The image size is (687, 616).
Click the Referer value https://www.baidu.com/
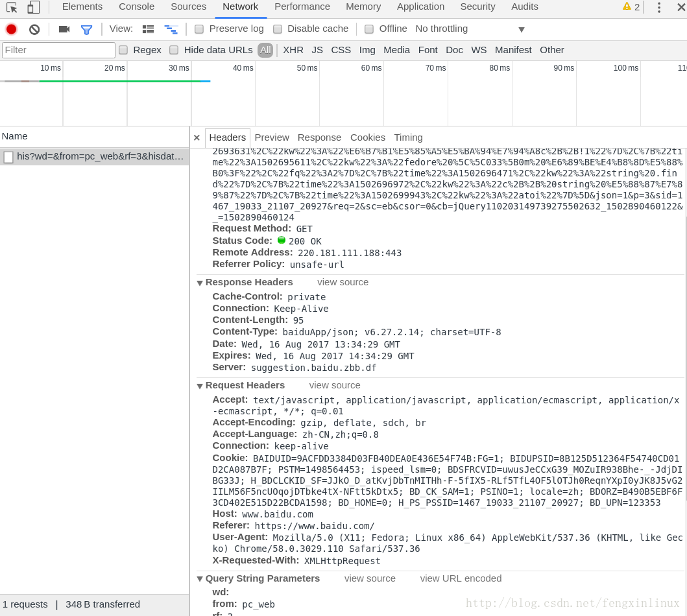coord(314,527)
